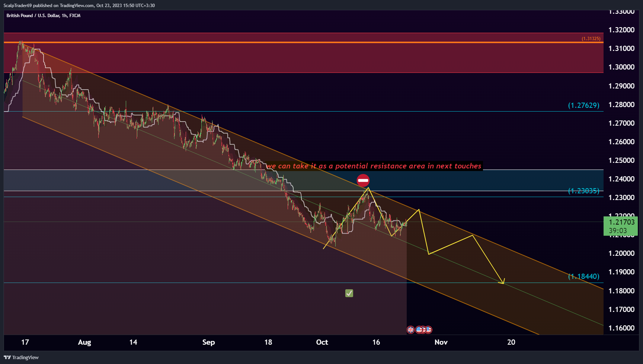This screenshot has height=364, width=643.
Task: Click the 1.26000 price axis label
Action: tap(621, 142)
